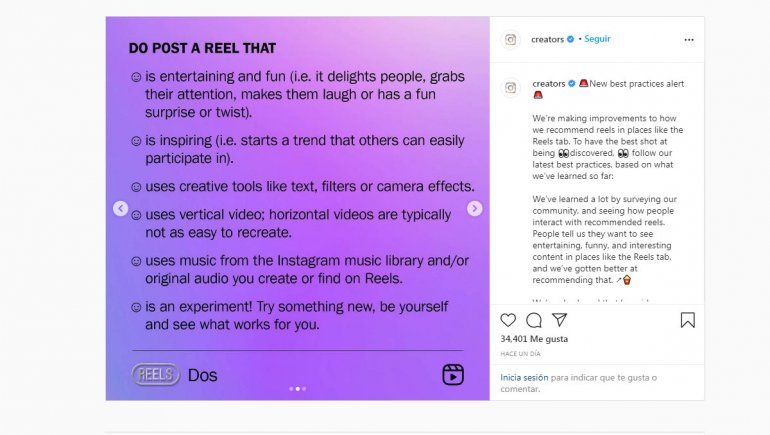Click the Inicia sesión link
Screen dimensions: 770x435
[x=524, y=377]
